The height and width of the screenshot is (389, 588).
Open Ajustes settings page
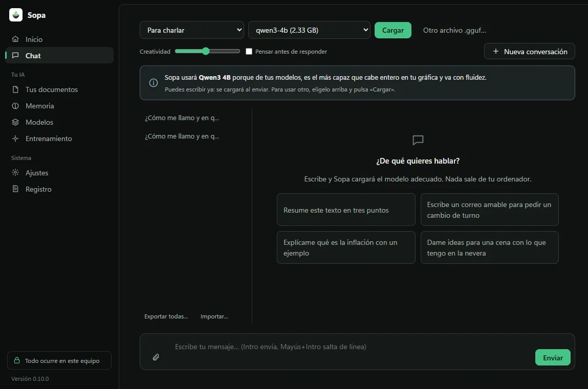coord(59,173)
